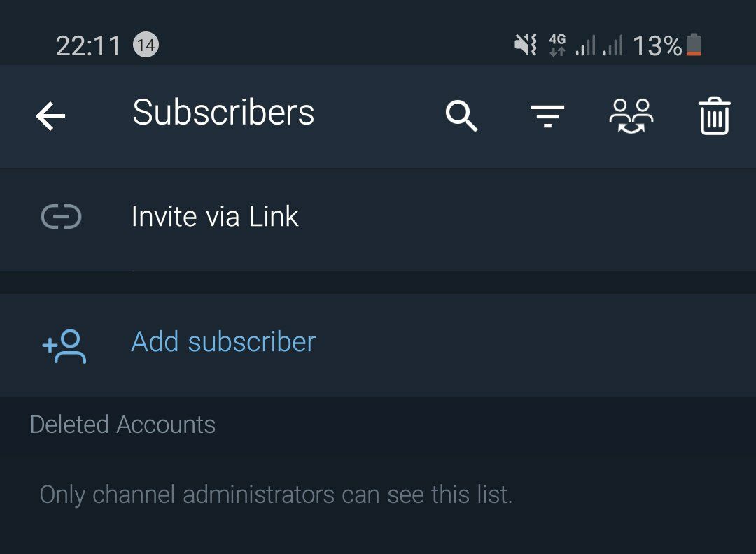Screen dimensions: 756x554
Task: Tap the administrators-only notice text
Action: pyautogui.click(x=276, y=495)
